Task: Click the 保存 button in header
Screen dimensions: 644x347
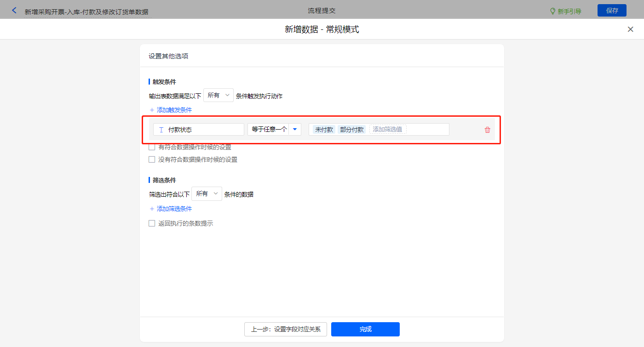Action: [x=612, y=11]
